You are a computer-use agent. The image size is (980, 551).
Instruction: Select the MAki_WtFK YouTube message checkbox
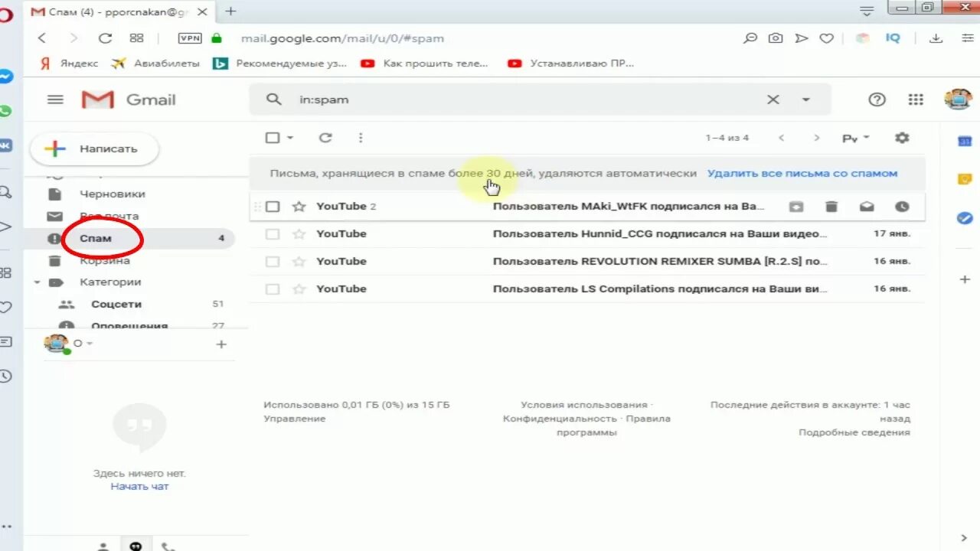click(x=273, y=207)
